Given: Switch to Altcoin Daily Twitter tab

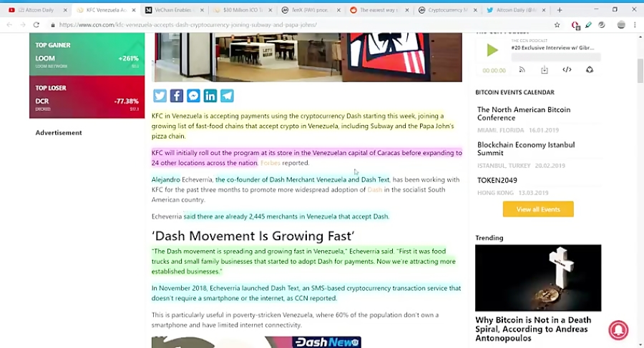Looking at the screenshot, I should tap(516, 10).
